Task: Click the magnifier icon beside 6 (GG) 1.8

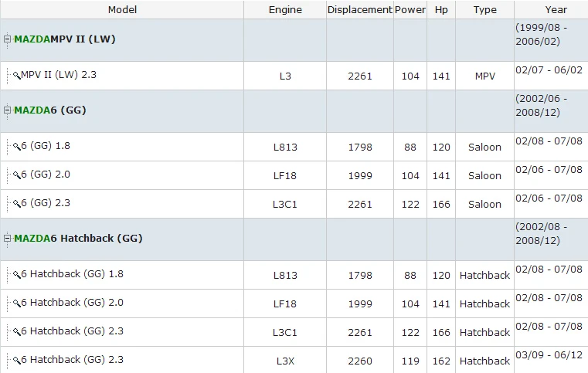Action: point(17,146)
